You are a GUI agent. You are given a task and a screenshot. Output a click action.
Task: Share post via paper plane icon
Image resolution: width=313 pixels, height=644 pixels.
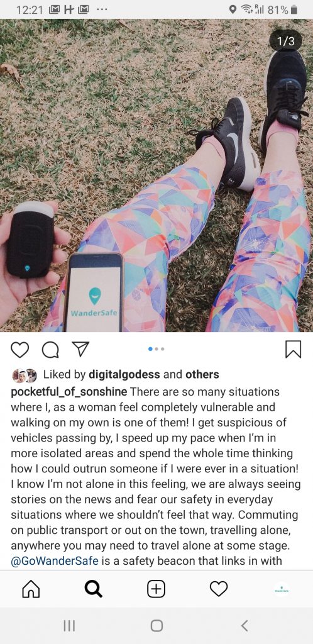pyautogui.click(x=80, y=350)
